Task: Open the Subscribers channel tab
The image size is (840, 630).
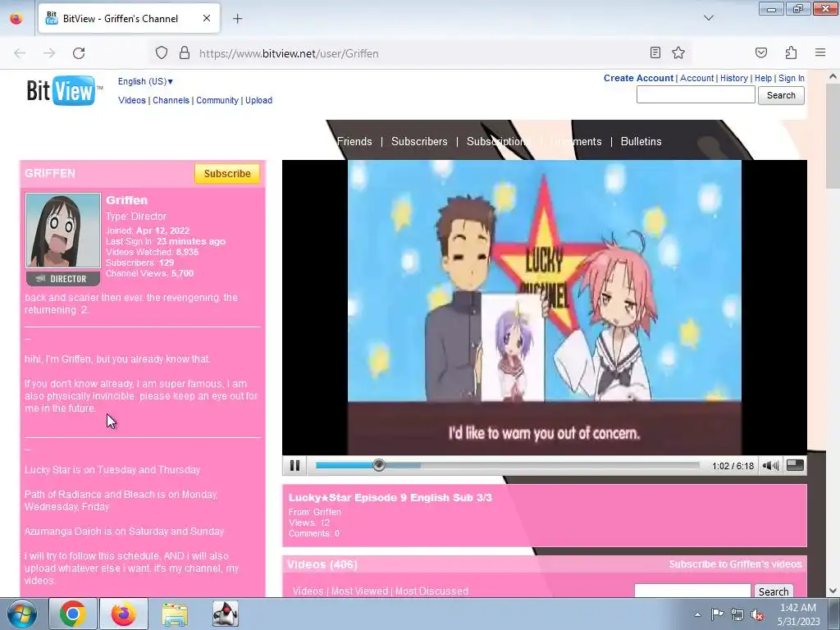Action: pos(419,141)
